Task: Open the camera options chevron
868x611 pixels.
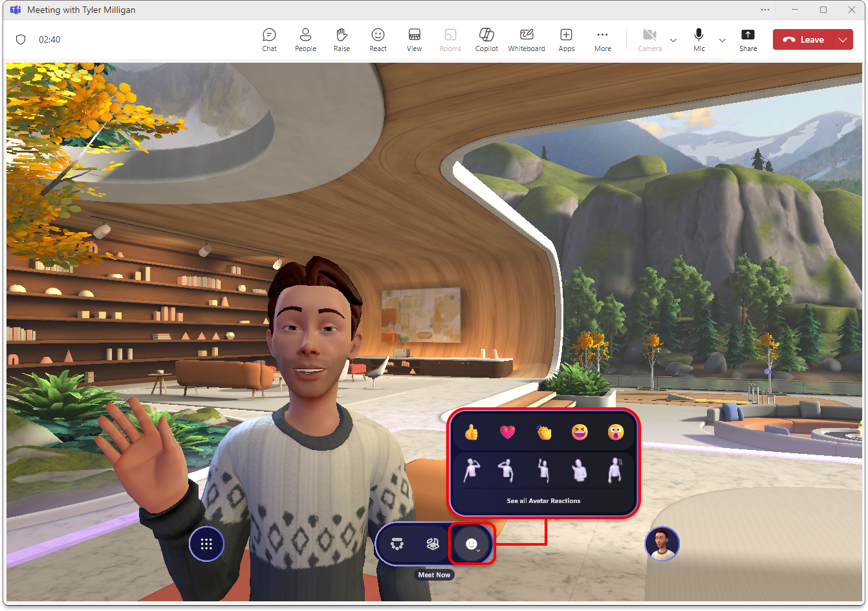Action: [673, 39]
